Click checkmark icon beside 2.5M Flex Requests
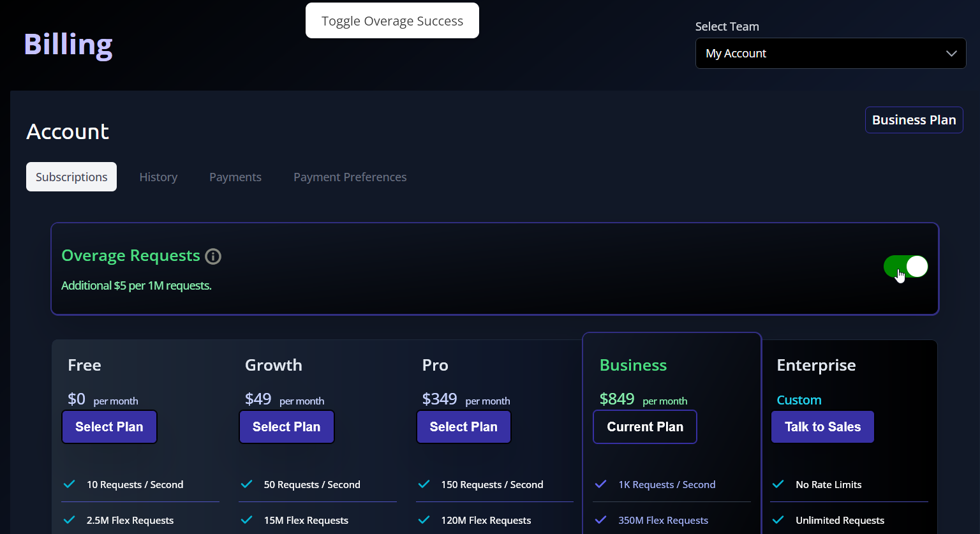The image size is (980, 534). coord(69,520)
